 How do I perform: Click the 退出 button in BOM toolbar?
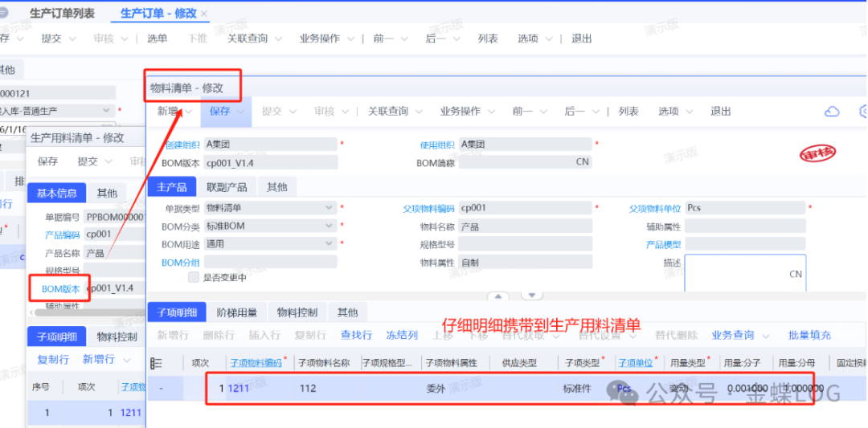(x=721, y=112)
